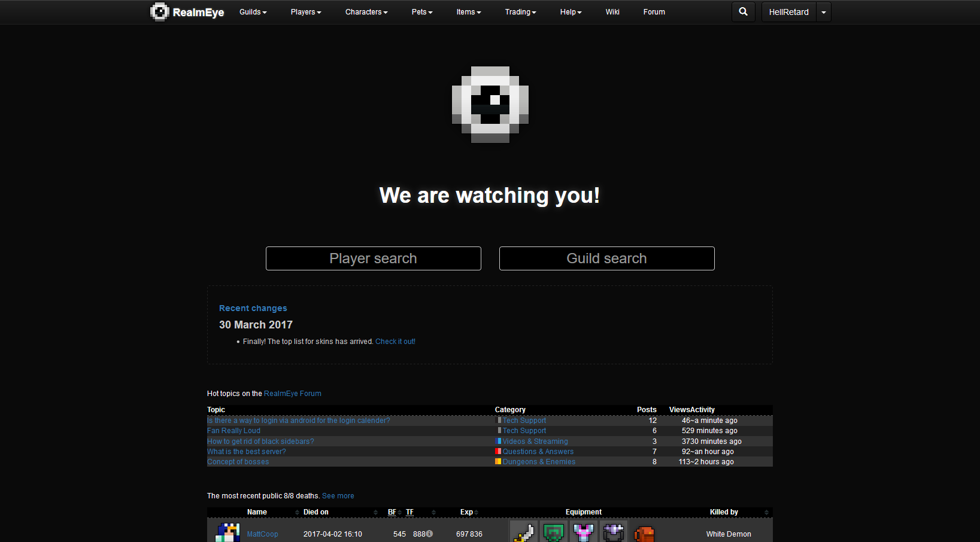
Task: Open Tech Support category in first row
Action: click(524, 421)
